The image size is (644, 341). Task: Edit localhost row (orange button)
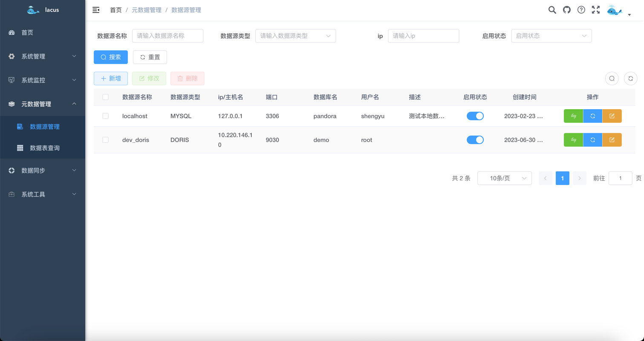tap(612, 116)
